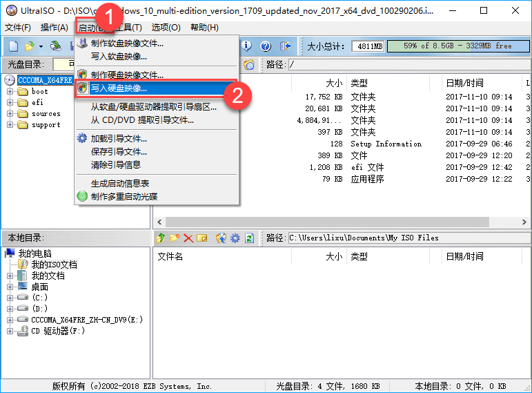Expand the sources folder tree node
The width and height of the screenshot is (532, 393).
tap(10, 114)
